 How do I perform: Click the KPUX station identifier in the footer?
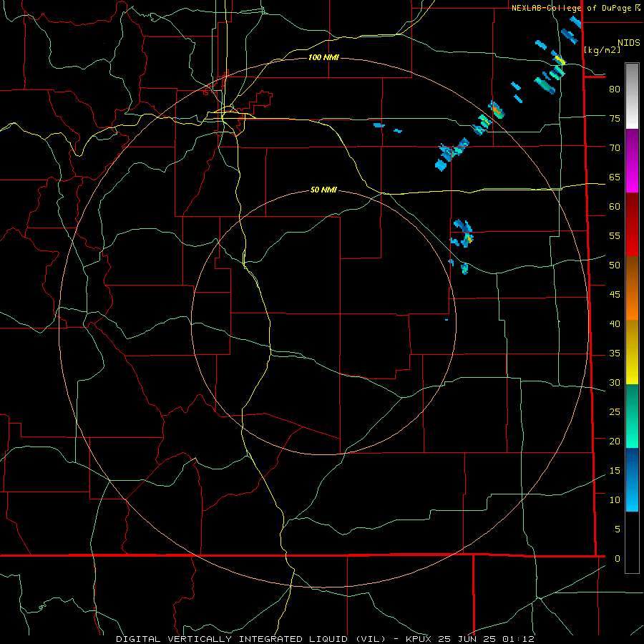click(418, 639)
